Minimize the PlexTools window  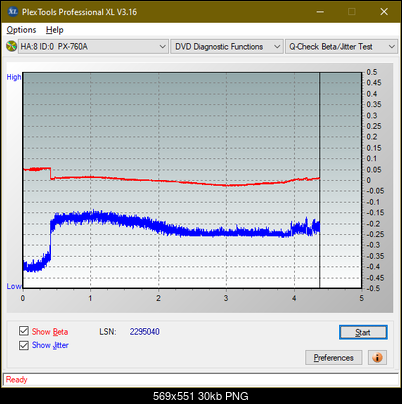320,12
